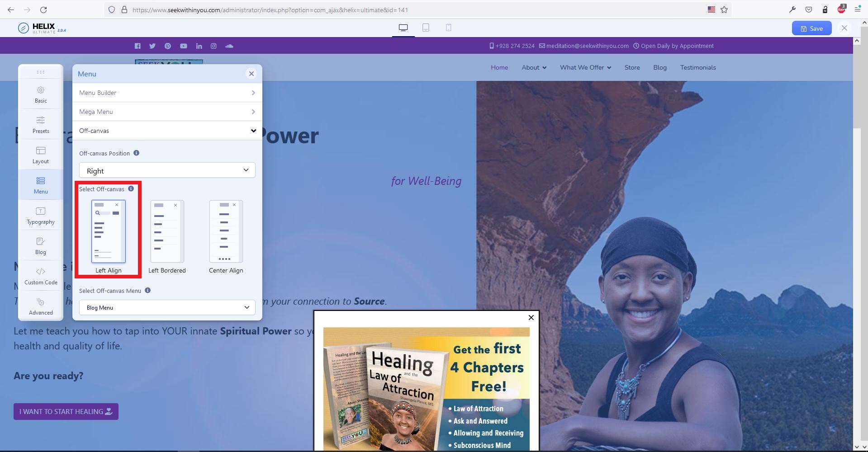Open the Off-canvas Position dropdown
The image size is (868, 452).
pos(167,170)
